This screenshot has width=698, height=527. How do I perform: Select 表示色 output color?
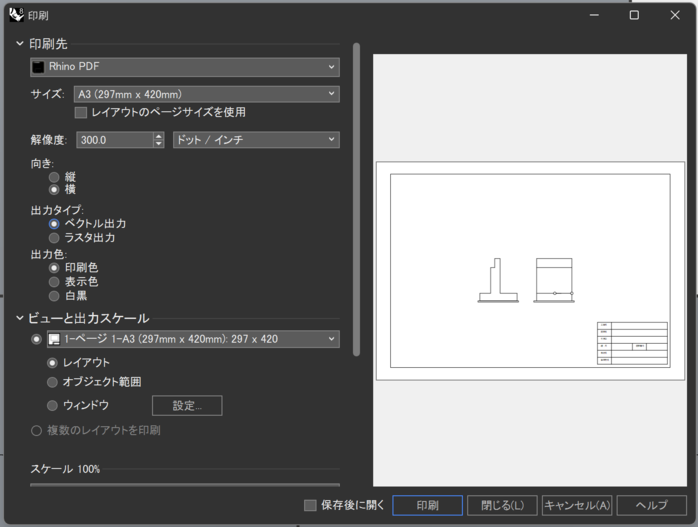tap(54, 282)
